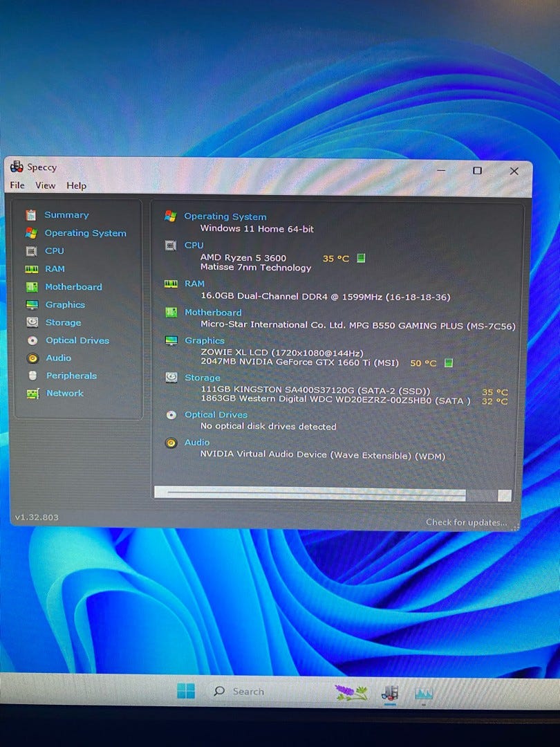560x747 pixels.
Task: Click the Western Digital 32 °C temperature
Action: coord(495,401)
